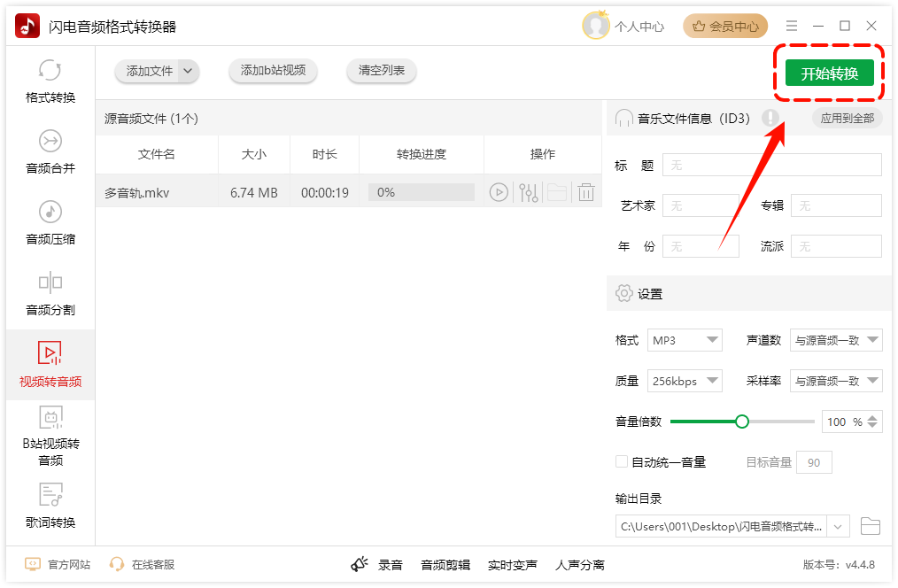Open the 声道数 channels dropdown
This screenshot has height=588, width=898.
[836, 340]
